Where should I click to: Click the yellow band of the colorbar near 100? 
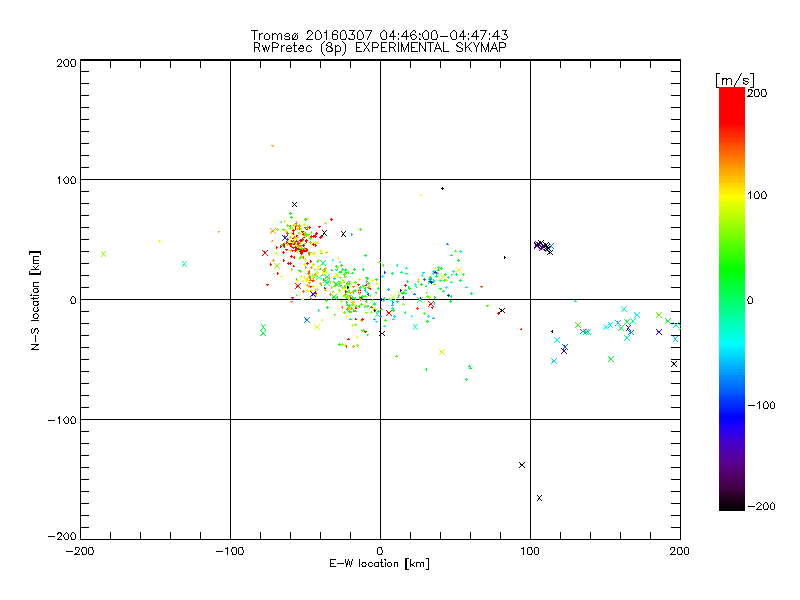pos(732,195)
